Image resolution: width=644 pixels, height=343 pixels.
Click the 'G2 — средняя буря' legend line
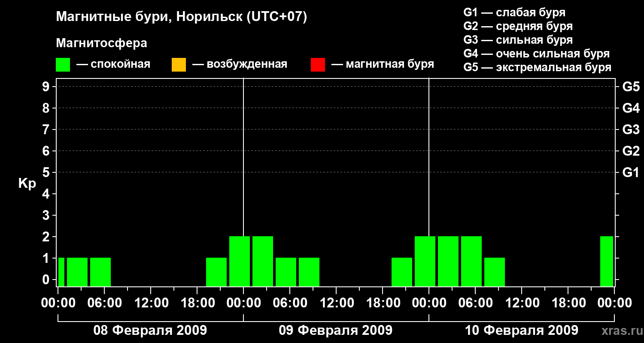[518, 26]
